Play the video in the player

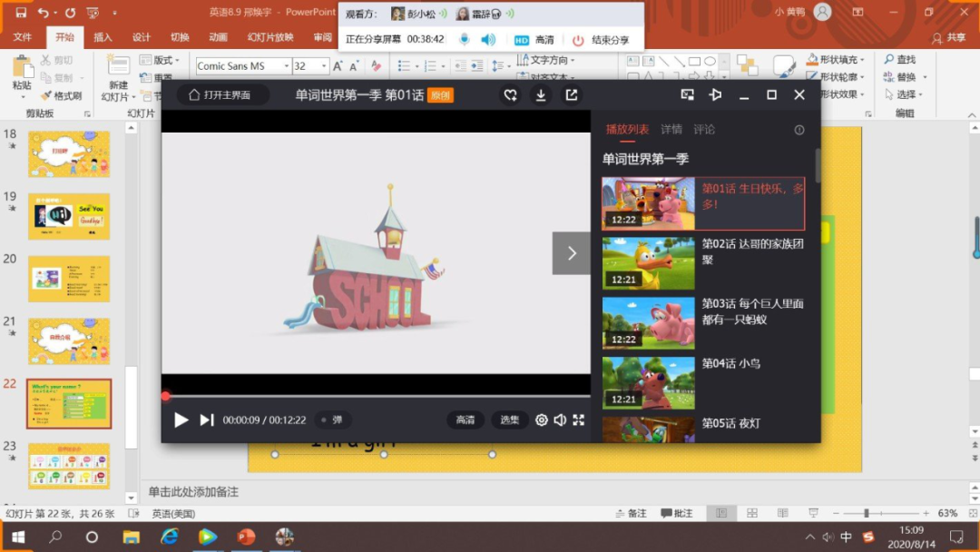tap(181, 420)
